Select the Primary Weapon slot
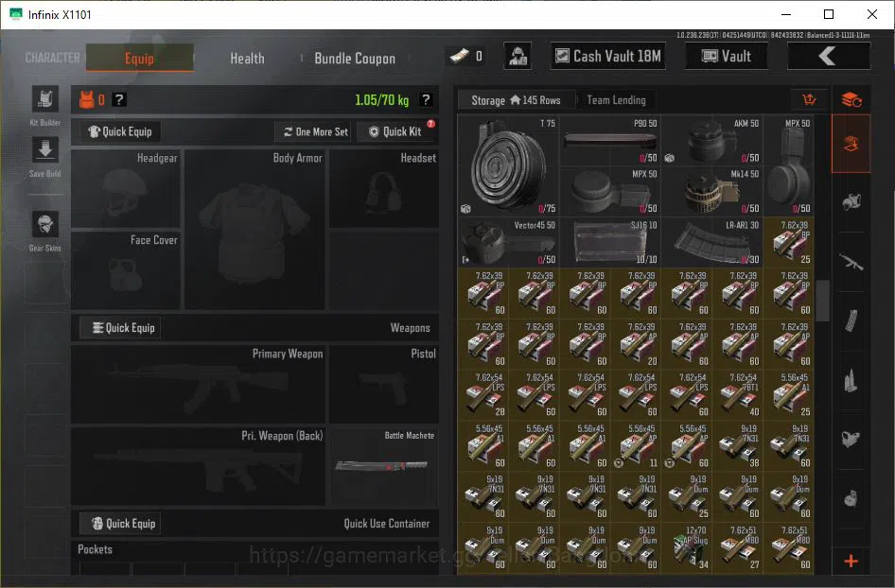 click(199, 384)
